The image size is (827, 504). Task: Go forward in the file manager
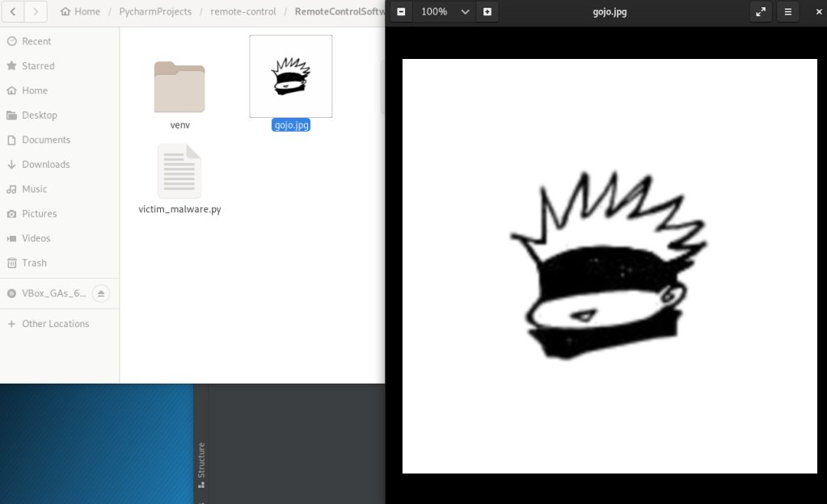point(36,12)
